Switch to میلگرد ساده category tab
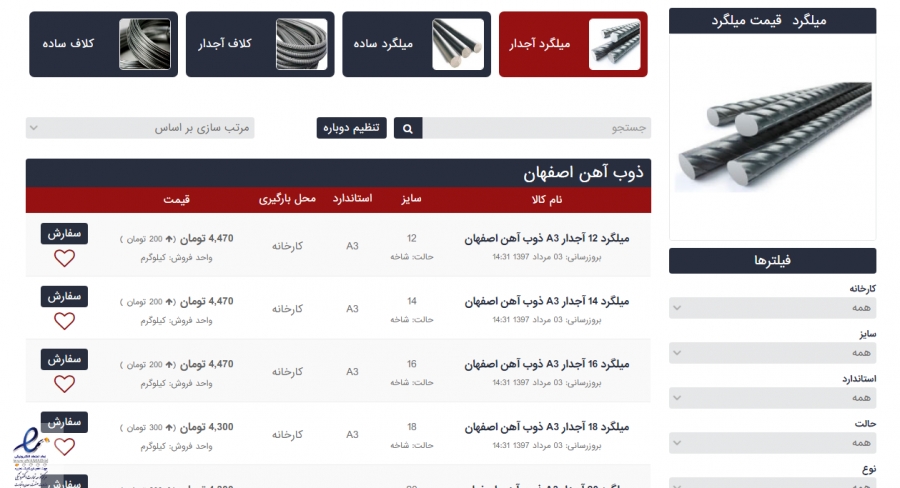 pos(417,44)
